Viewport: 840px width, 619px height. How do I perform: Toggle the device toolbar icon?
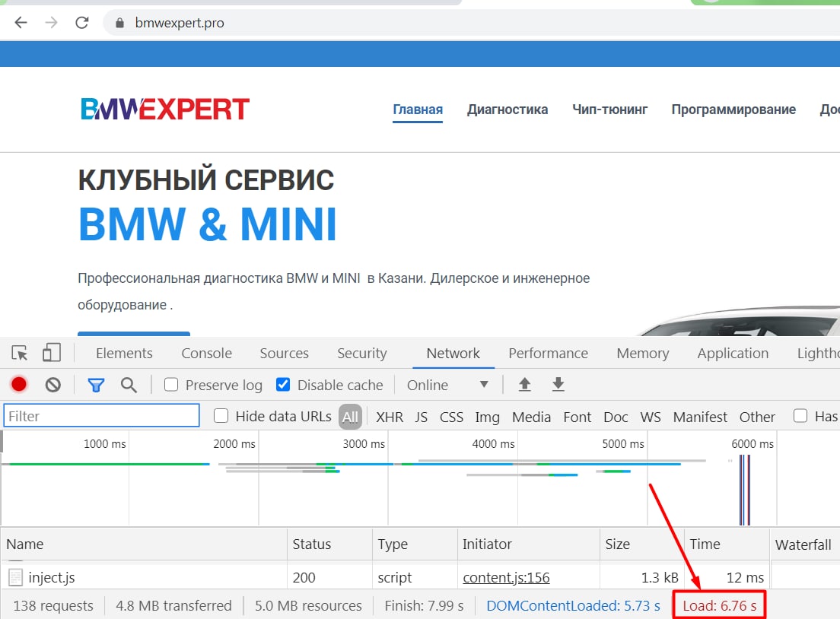(52, 353)
